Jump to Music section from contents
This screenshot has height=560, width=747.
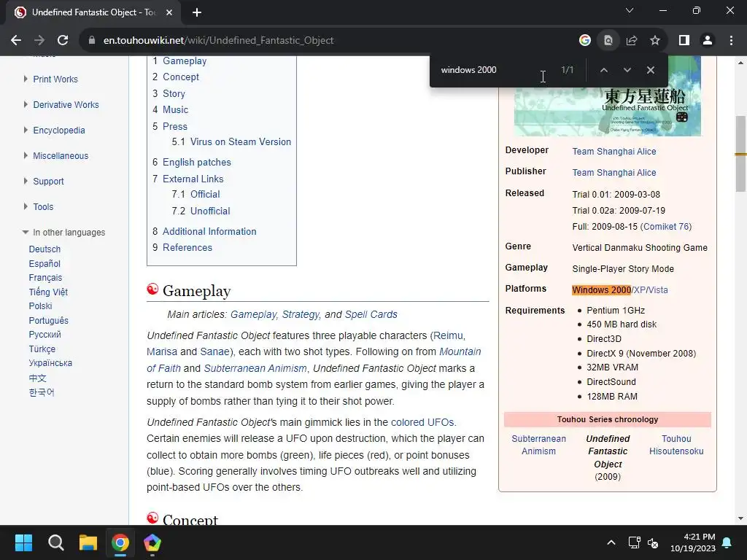[x=175, y=109]
